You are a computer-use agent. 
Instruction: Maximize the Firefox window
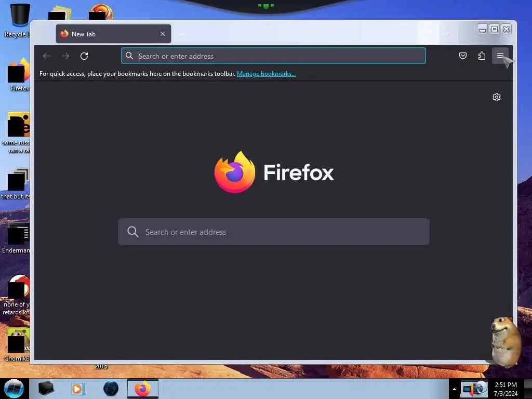(x=495, y=29)
